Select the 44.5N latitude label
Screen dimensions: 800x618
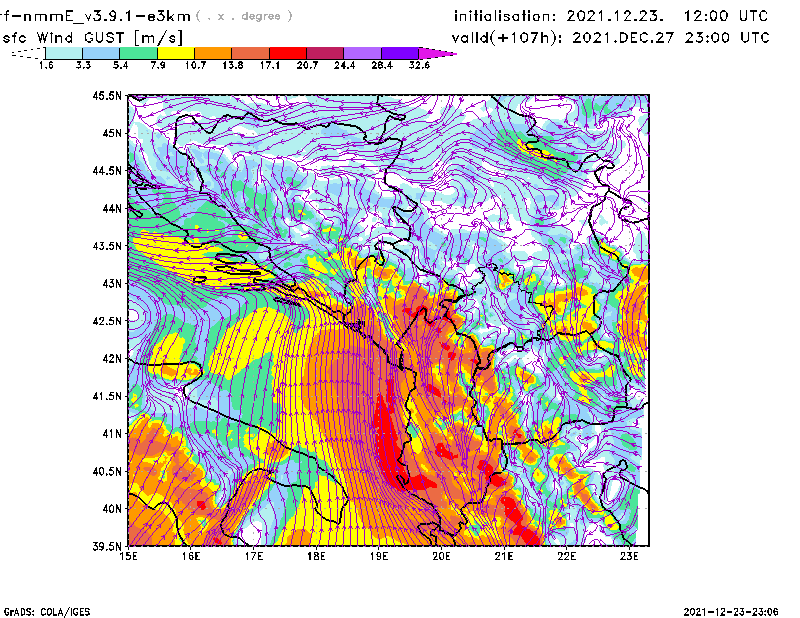point(107,170)
